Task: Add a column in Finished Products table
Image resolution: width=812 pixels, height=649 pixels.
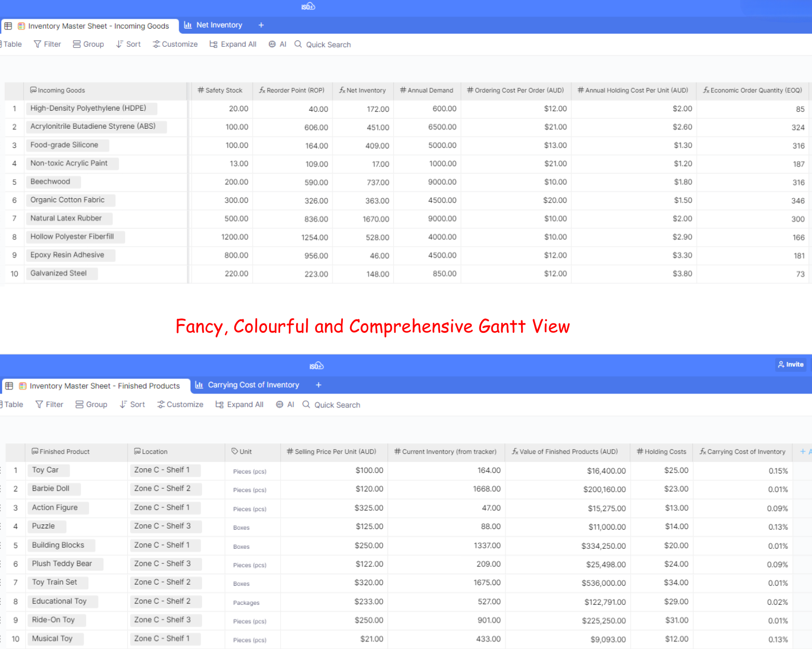Action: tap(803, 452)
